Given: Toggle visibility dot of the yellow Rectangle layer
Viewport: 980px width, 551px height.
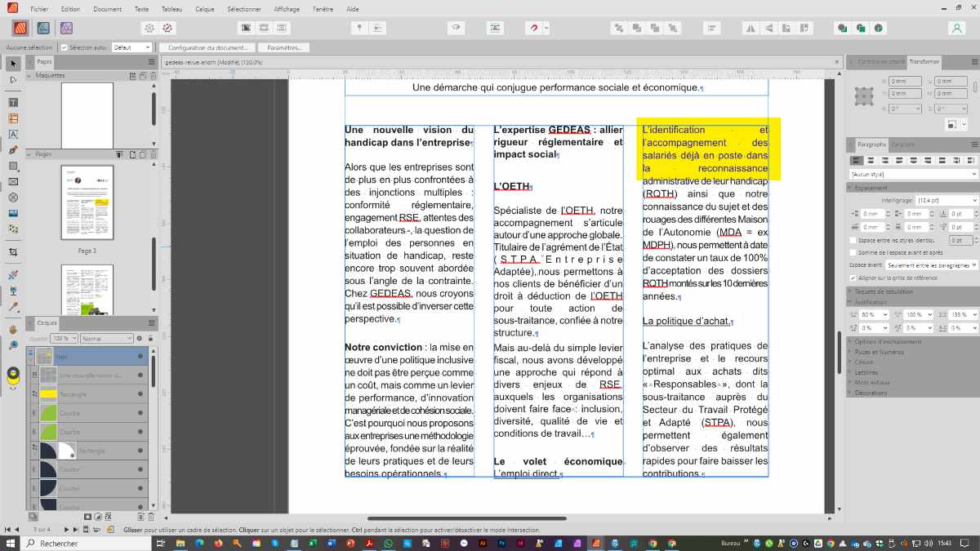Looking at the screenshot, I should [x=140, y=394].
